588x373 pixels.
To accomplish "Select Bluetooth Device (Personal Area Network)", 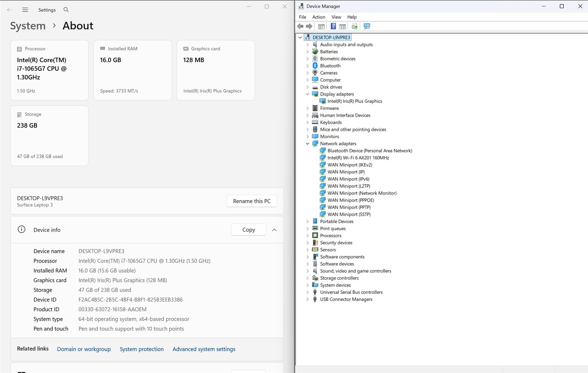I will pos(370,150).
